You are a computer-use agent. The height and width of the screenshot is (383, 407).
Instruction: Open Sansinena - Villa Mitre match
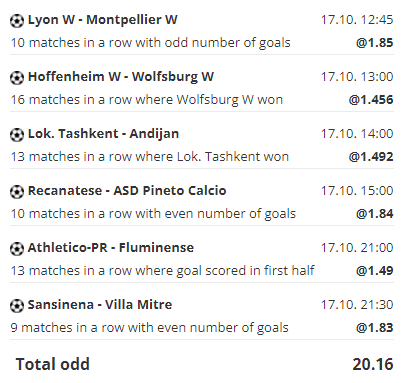pyautogui.click(x=100, y=305)
